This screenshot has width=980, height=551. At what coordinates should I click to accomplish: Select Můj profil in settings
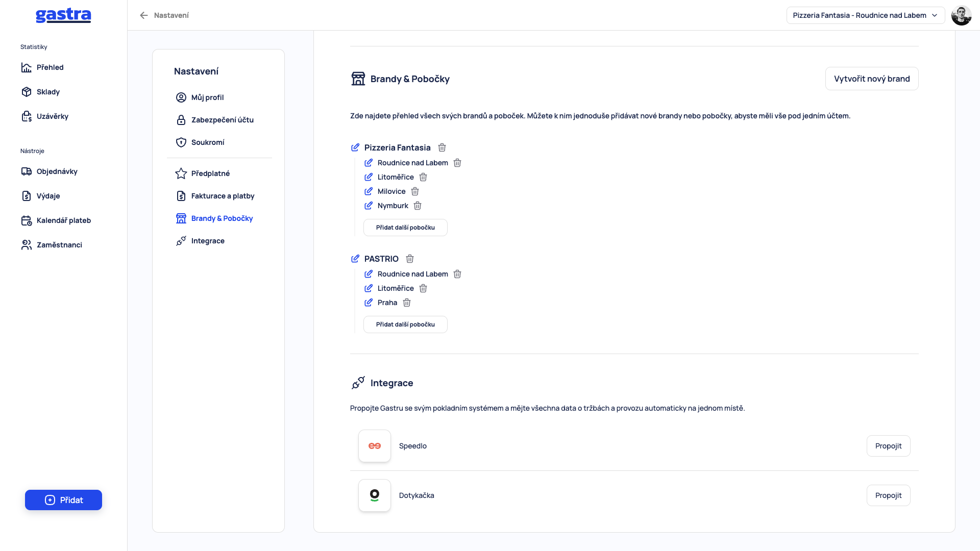click(200, 97)
